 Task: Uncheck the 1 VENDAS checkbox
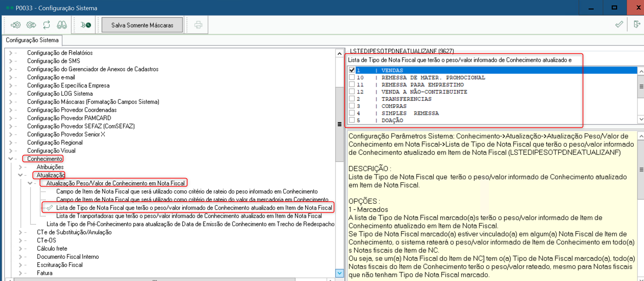coord(352,70)
